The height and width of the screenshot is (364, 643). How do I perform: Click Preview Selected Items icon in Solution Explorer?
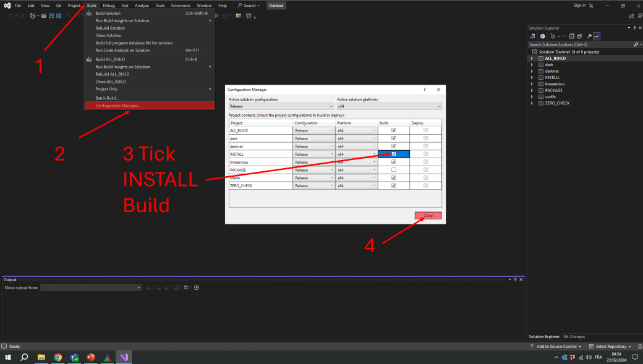597,36
